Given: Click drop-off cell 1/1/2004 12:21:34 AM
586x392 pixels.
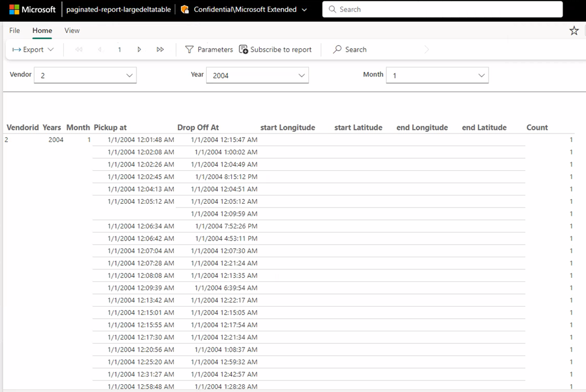Looking at the screenshot, I should coord(224,337).
